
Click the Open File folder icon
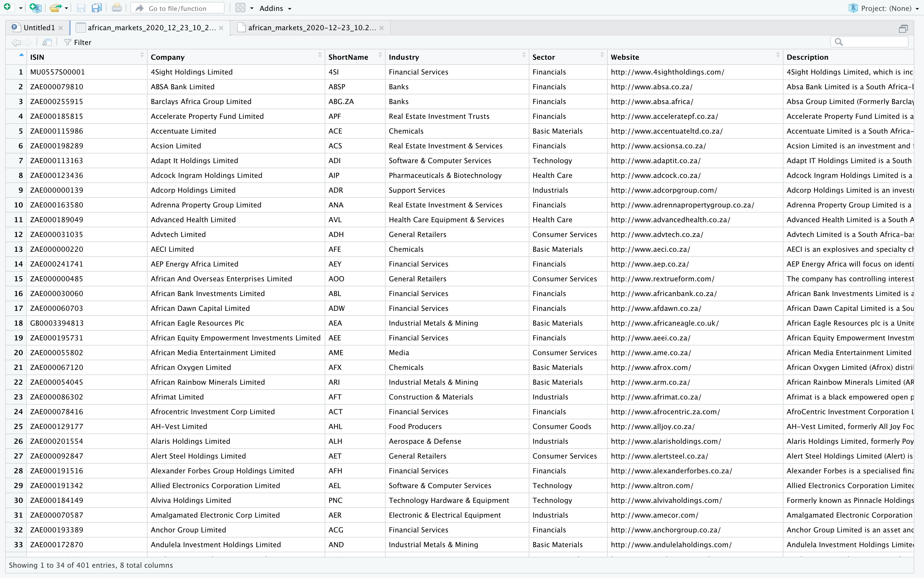click(x=56, y=8)
